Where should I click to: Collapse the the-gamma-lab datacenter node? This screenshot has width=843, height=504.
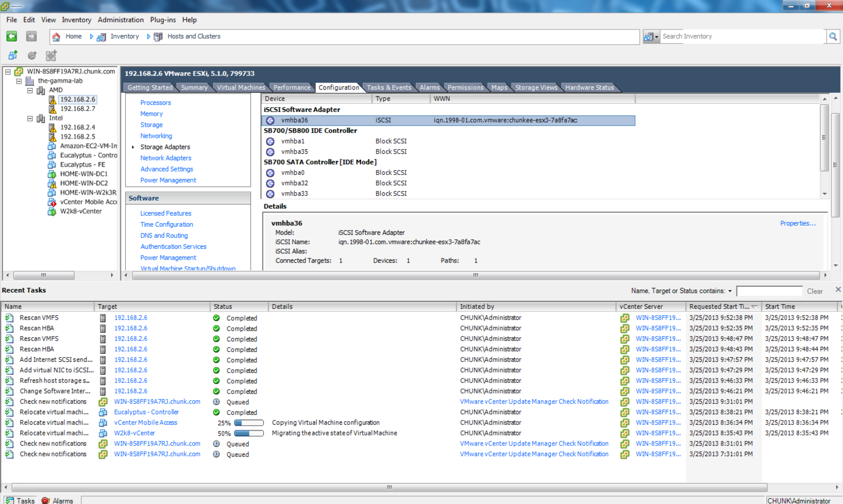point(19,81)
